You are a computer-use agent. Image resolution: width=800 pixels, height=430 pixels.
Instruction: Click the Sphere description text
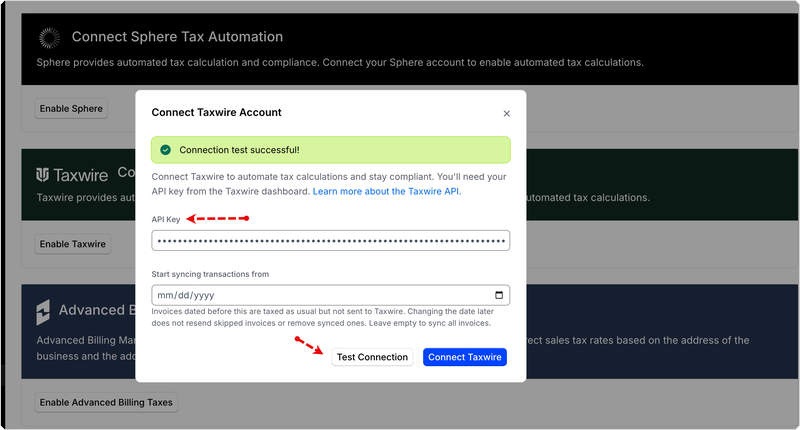[340, 62]
